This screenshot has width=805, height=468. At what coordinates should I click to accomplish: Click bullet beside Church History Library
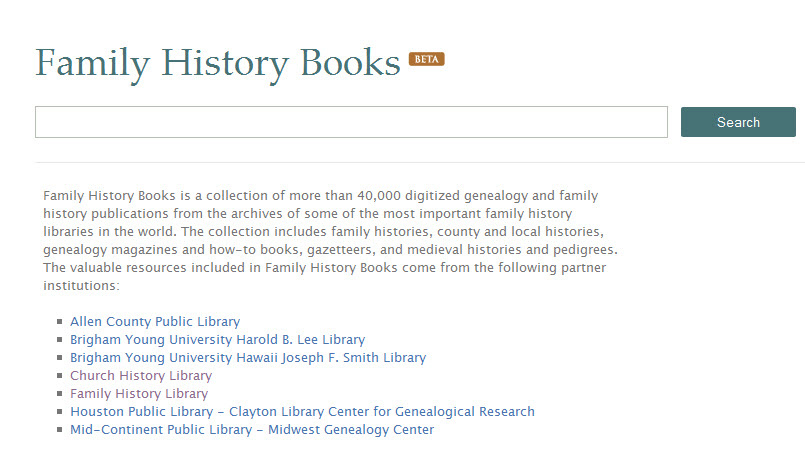pyautogui.click(x=60, y=377)
